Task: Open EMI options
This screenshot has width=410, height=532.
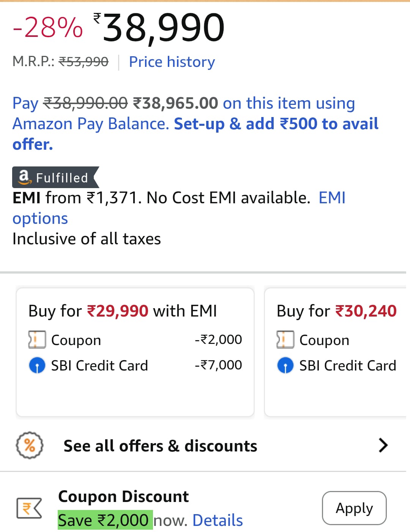Action: click(40, 218)
